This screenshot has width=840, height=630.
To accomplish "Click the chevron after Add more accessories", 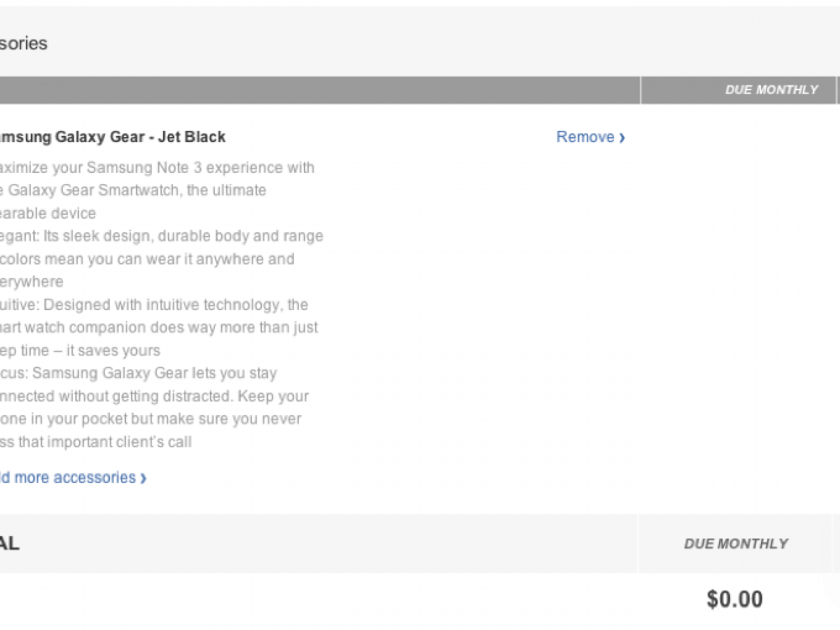I will pyautogui.click(x=143, y=478).
